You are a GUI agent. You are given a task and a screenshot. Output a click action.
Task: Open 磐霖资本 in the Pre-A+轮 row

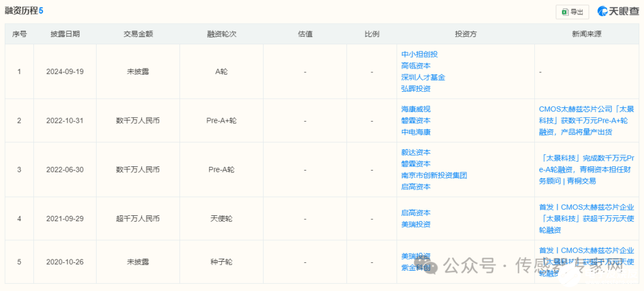point(416,120)
